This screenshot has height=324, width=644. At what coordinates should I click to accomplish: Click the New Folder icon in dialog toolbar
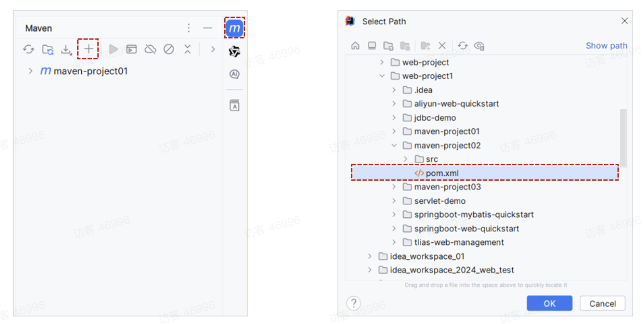pos(425,46)
